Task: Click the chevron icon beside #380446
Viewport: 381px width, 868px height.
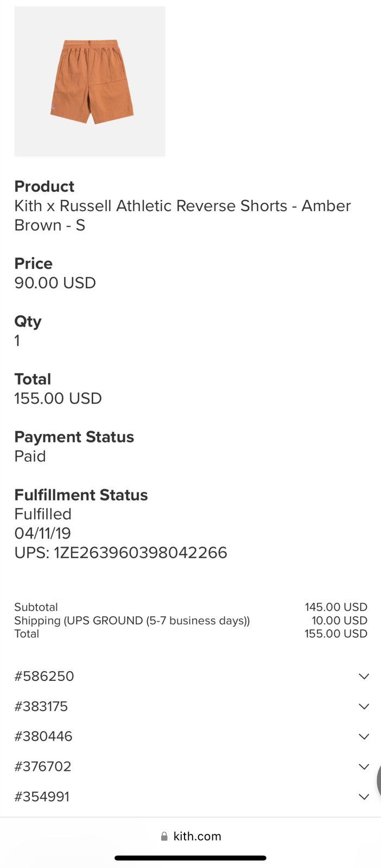Action: click(x=364, y=737)
